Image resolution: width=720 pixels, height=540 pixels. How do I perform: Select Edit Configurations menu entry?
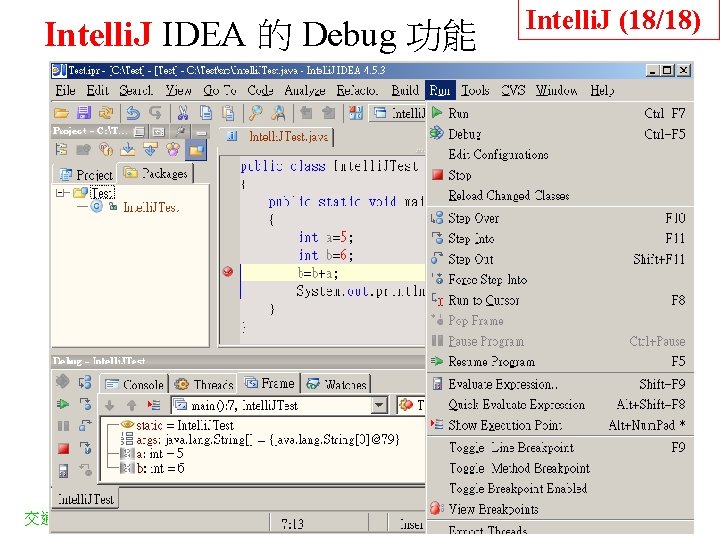click(559, 154)
